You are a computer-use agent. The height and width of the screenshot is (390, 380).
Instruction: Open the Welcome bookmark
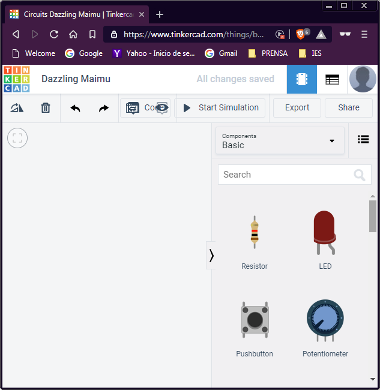point(33,53)
